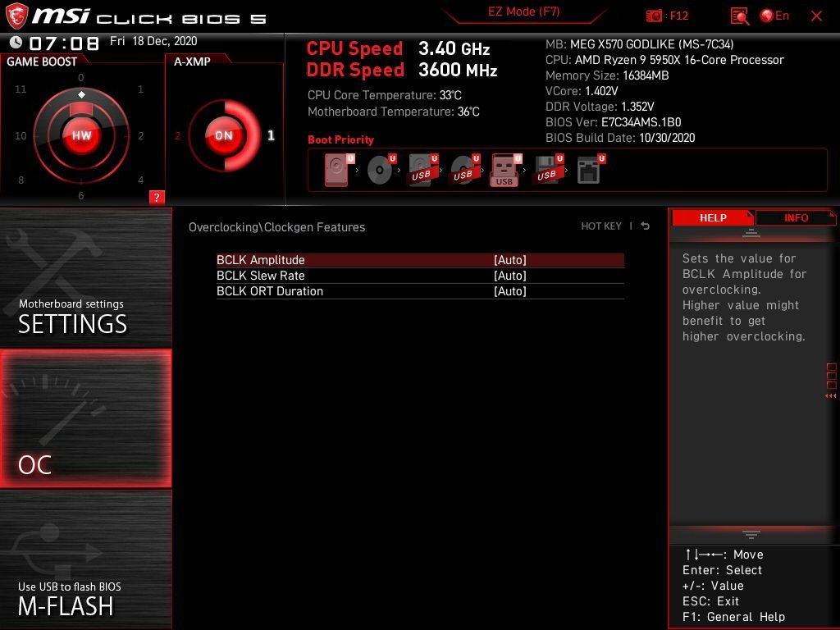Click the Motherboard Temperature 36°C value
Viewport: 840px width, 630px height.
(468, 112)
